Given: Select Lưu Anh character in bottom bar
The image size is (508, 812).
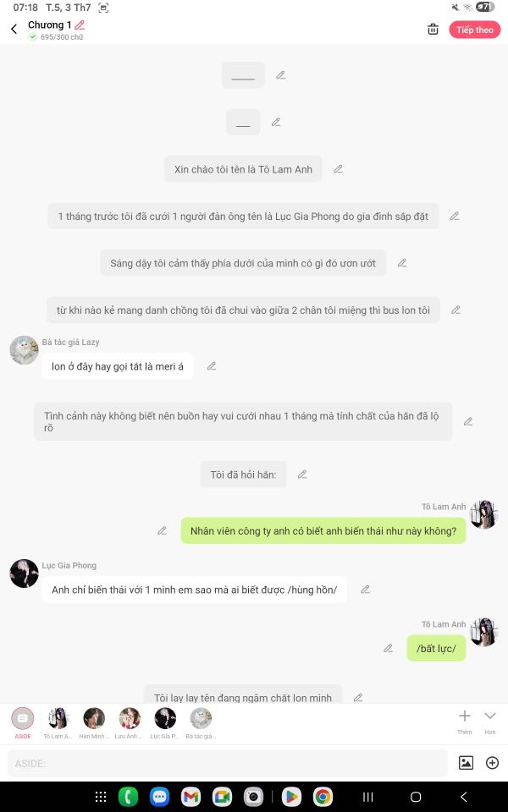Looking at the screenshot, I should point(129,723).
